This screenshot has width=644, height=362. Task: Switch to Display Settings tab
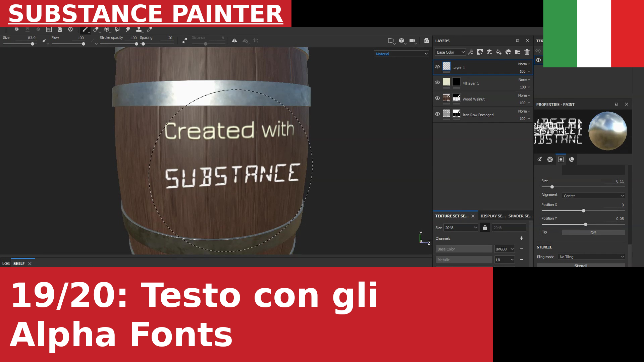(493, 216)
